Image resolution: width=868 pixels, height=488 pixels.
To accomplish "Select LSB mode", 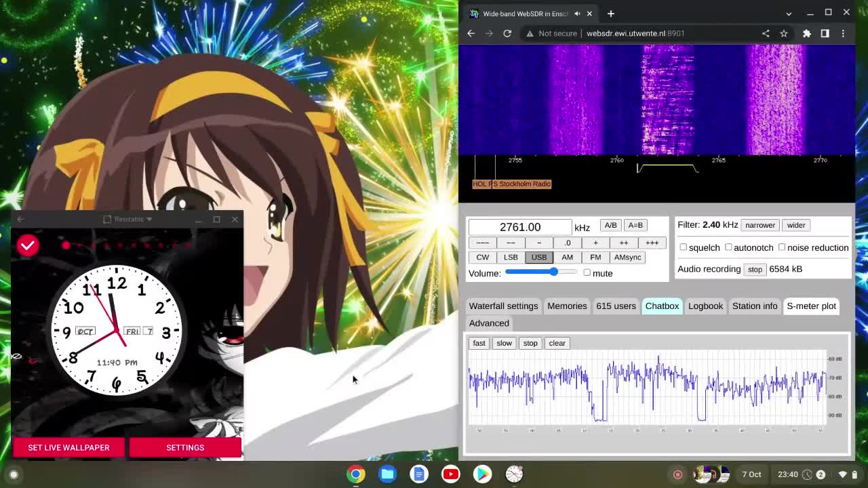I will pyautogui.click(x=511, y=257).
